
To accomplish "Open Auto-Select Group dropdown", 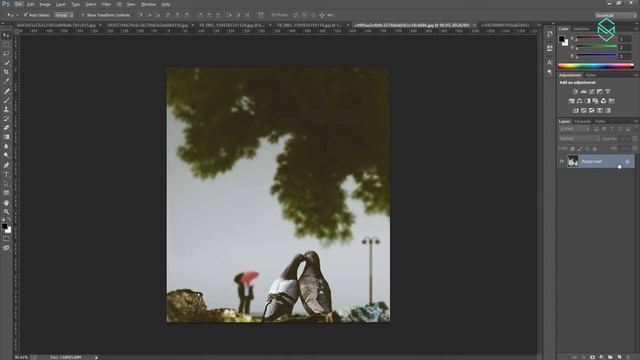I will pyautogui.click(x=64, y=15).
